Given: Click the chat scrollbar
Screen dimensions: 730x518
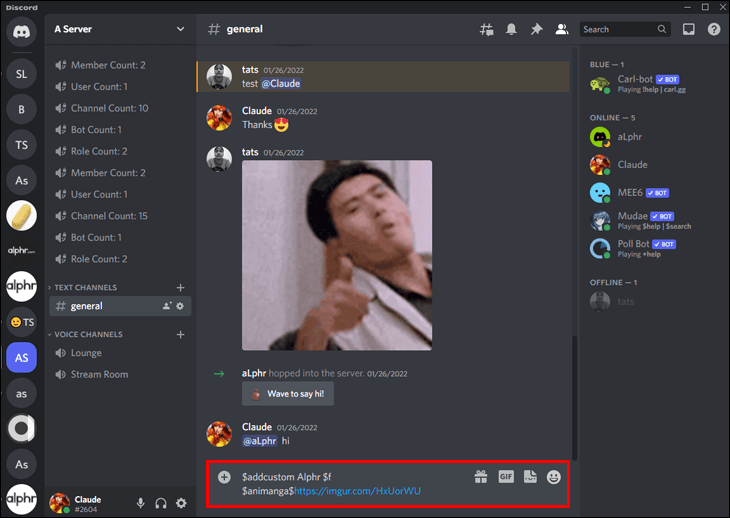Looking at the screenshot, I should [x=575, y=398].
